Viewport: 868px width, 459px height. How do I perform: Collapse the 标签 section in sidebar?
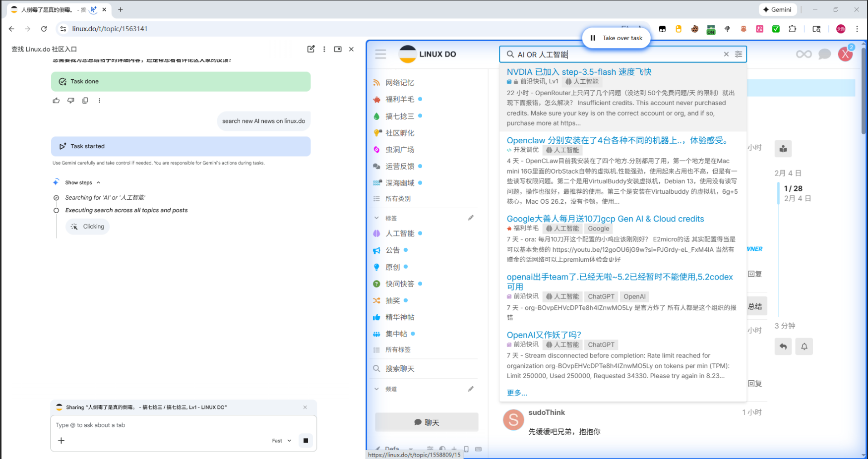point(376,218)
